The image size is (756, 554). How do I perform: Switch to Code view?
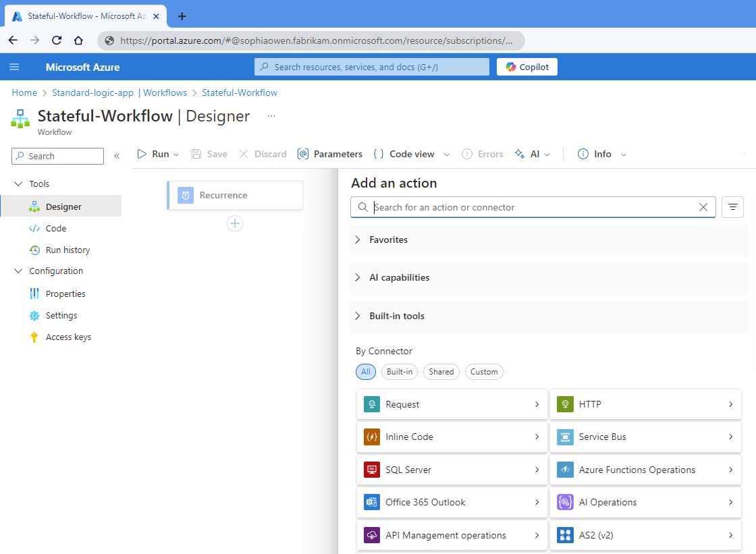(x=404, y=154)
